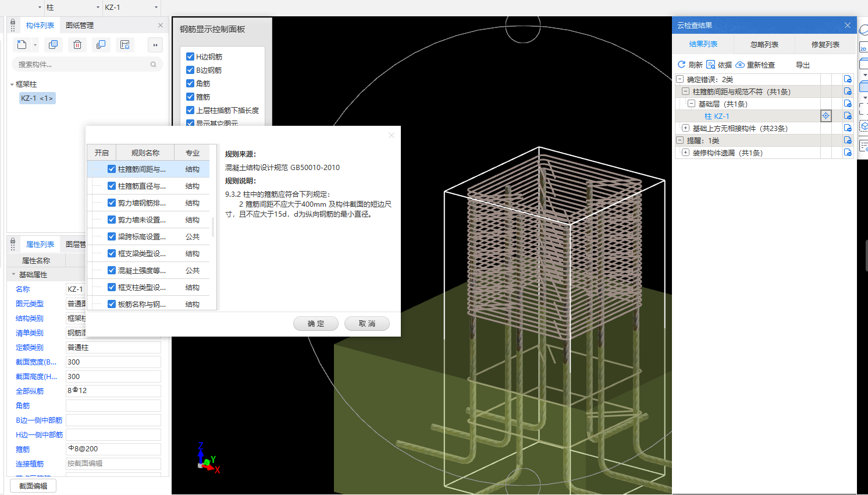The width and height of the screenshot is (868, 495).
Task: Click ignore icon in 提醒 row
Action: coord(848,140)
